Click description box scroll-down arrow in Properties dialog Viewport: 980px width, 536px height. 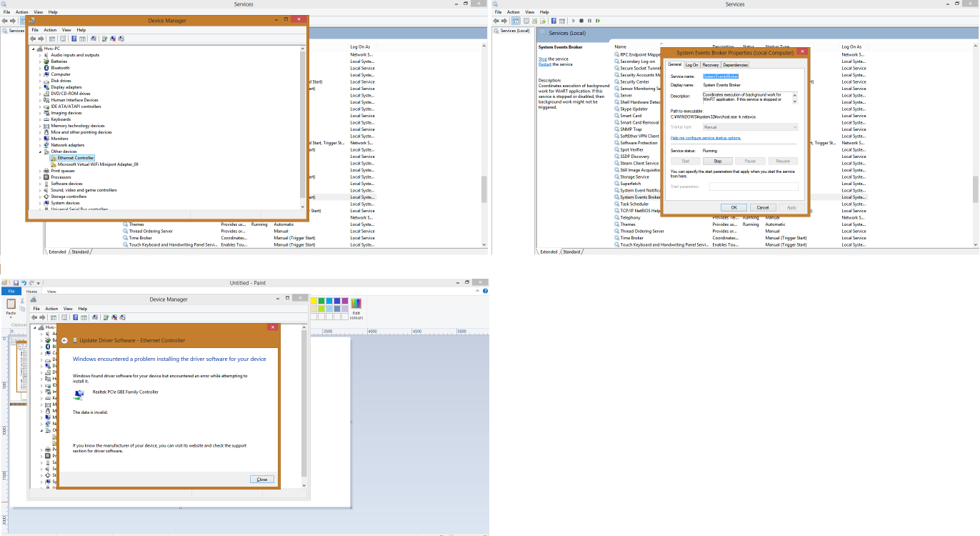tap(795, 101)
